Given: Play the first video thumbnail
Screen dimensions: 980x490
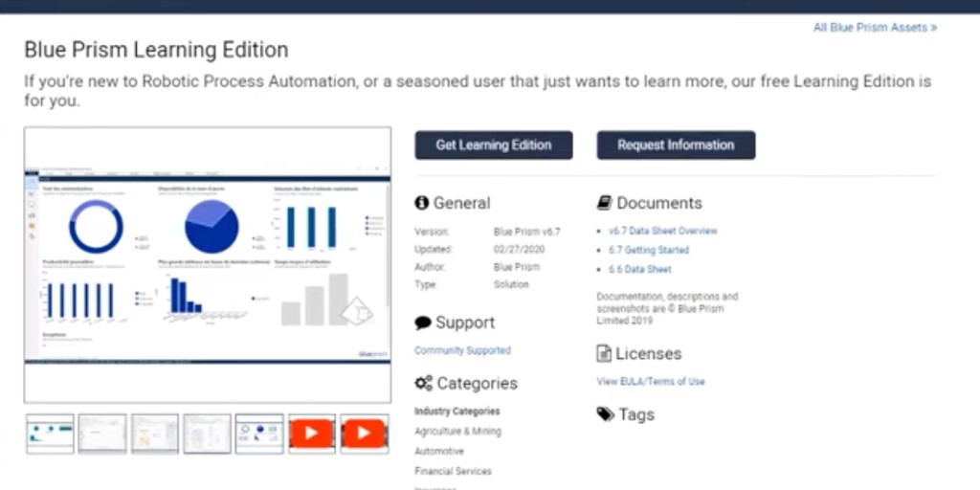Looking at the screenshot, I should tap(312, 434).
